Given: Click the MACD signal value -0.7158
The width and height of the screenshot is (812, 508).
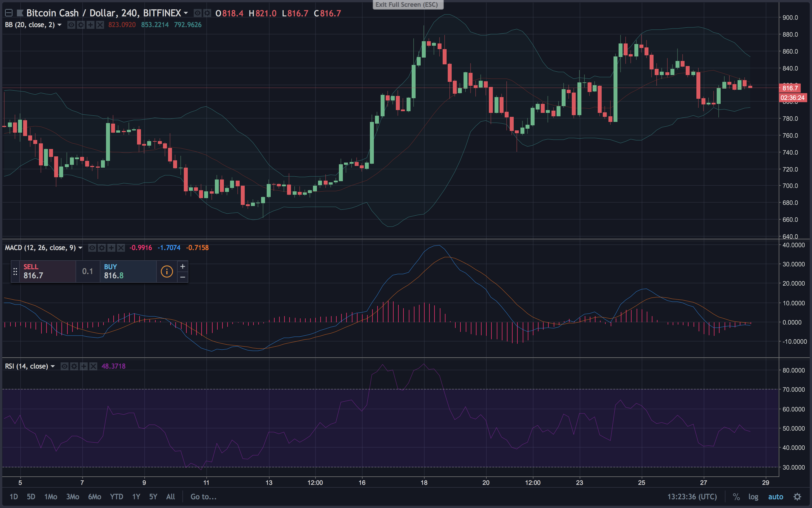Looking at the screenshot, I should pos(197,248).
